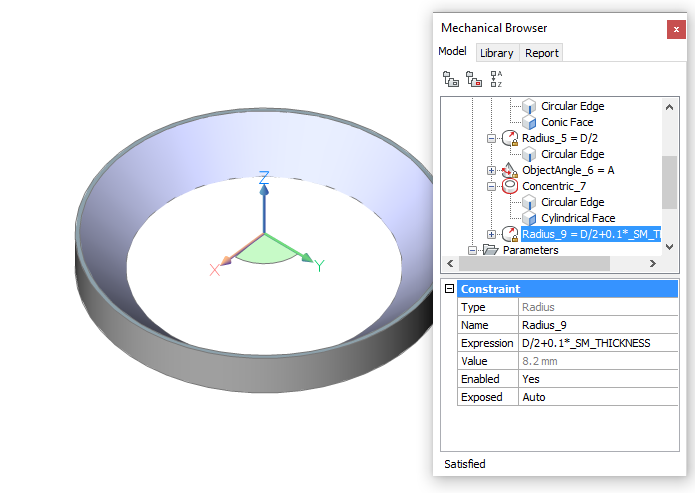Click the Concentric_7 constraint icon
This screenshot has height=493, width=695.
point(510,186)
